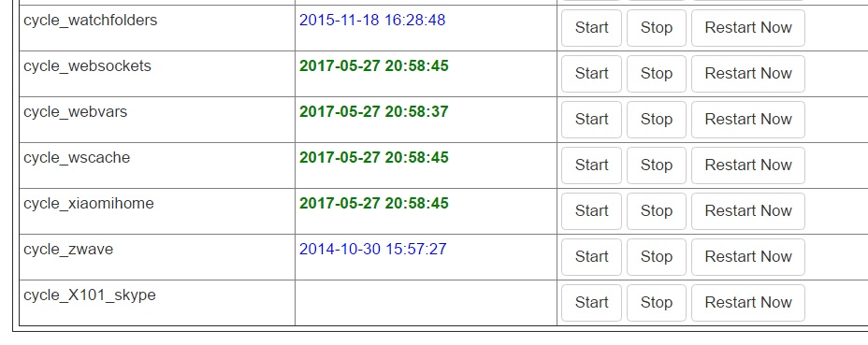The width and height of the screenshot is (868, 345).
Task: Restart cycle_wscache now
Action: pos(748,165)
